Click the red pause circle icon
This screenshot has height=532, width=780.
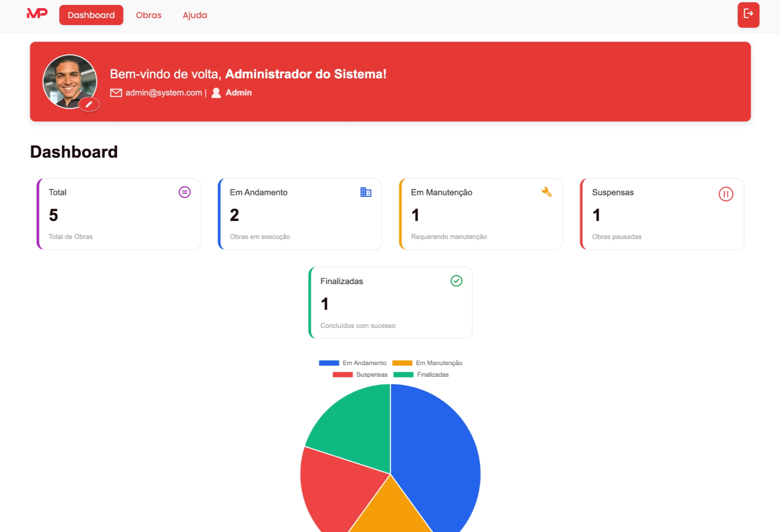[x=725, y=194]
